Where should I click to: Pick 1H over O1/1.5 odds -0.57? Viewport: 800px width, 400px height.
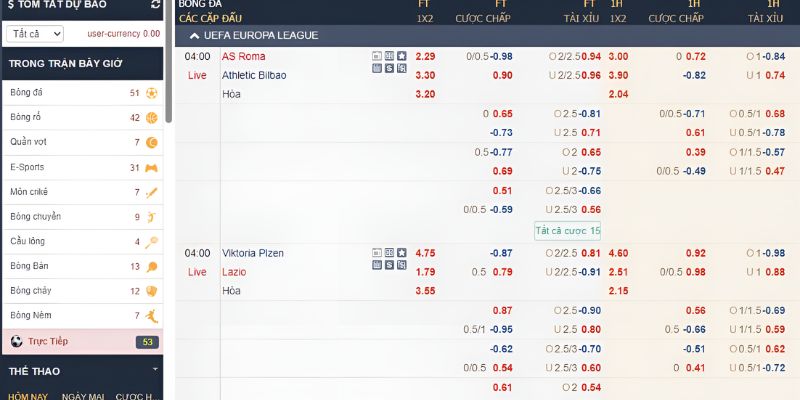(x=774, y=153)
